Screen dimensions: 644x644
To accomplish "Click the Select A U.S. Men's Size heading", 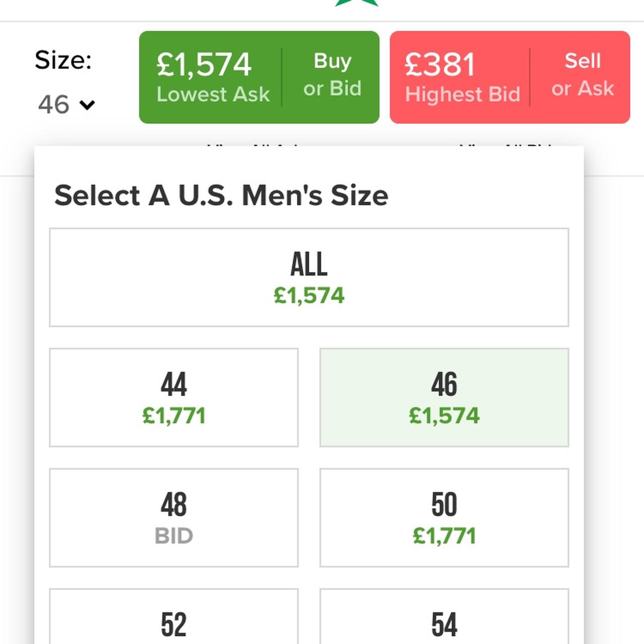I will (221, 195).
